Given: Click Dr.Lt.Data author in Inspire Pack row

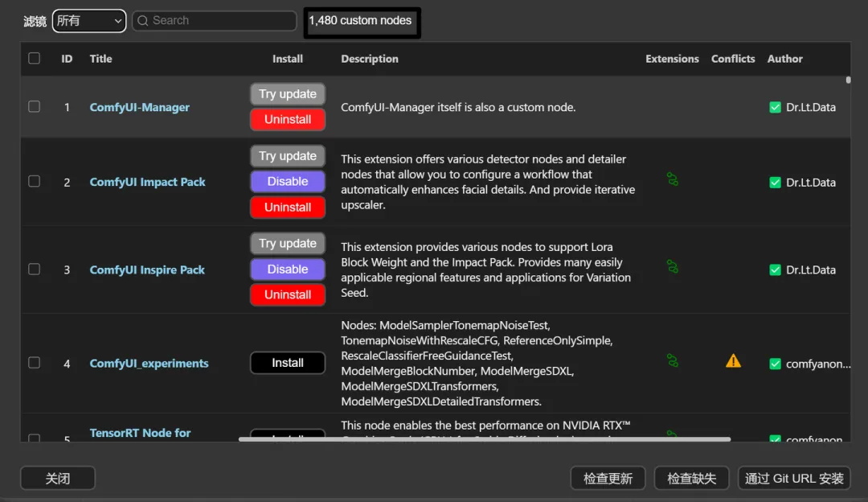Looking at the screenshot, I should point(810,270).
